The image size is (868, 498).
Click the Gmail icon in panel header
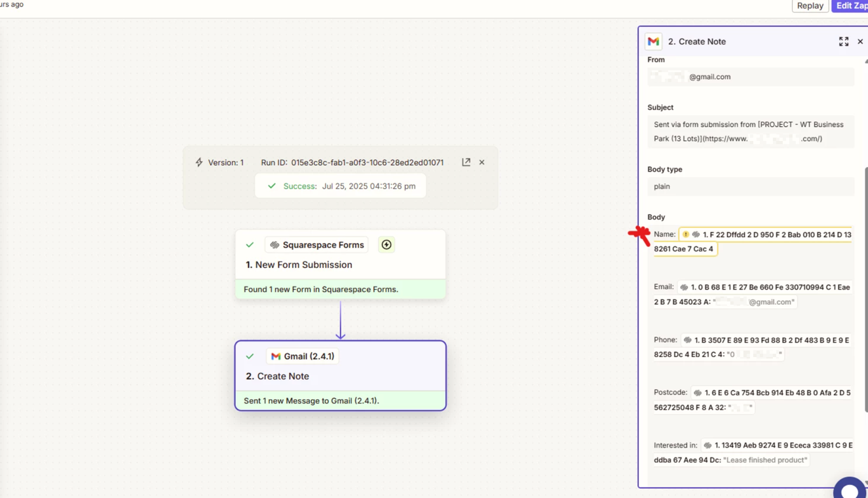pyautogui.click(x=653, y=41)
